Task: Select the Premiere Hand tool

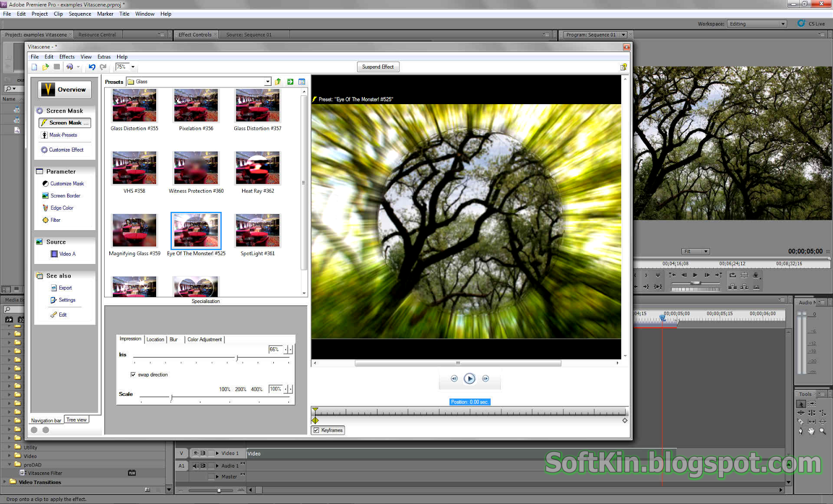Action: click(812, 431)
